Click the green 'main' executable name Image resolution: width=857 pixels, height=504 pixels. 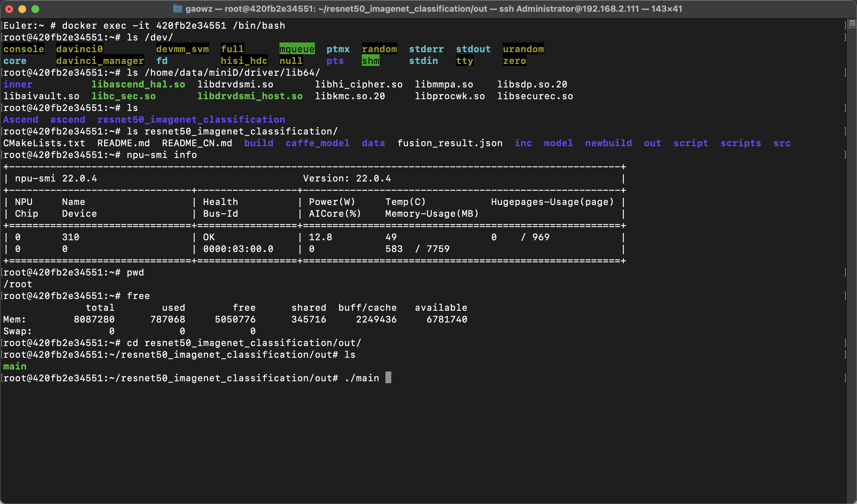coord(15,366)
